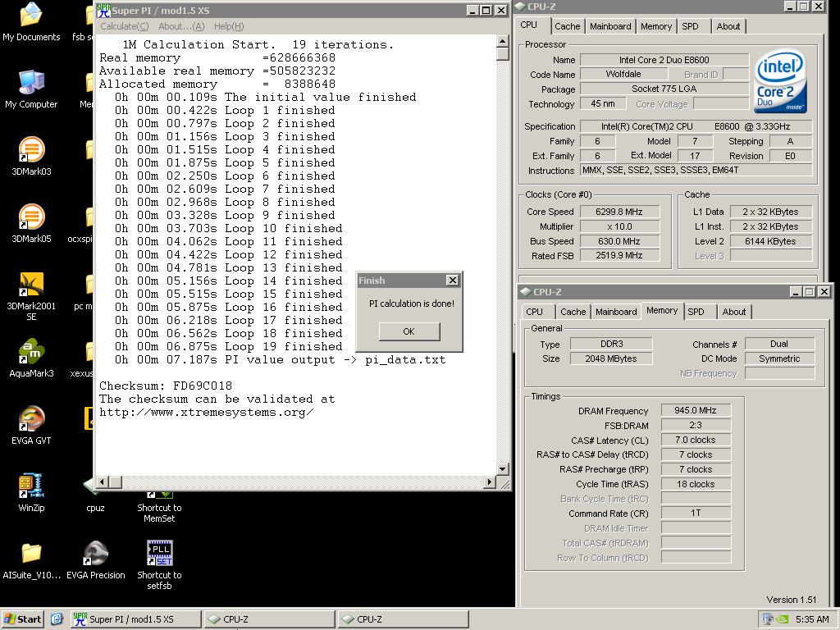Viewport: 840px width, 630px height.
Task: Click the DRAM Frequency value 945.0 MHz
Action: (696, 410)
